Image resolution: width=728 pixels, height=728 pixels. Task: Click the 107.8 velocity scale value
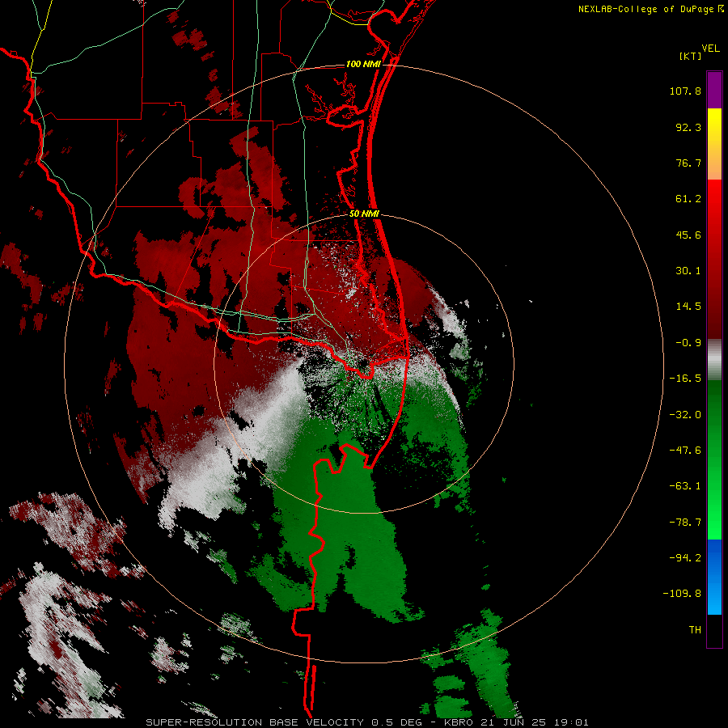[x=685, y=91]
